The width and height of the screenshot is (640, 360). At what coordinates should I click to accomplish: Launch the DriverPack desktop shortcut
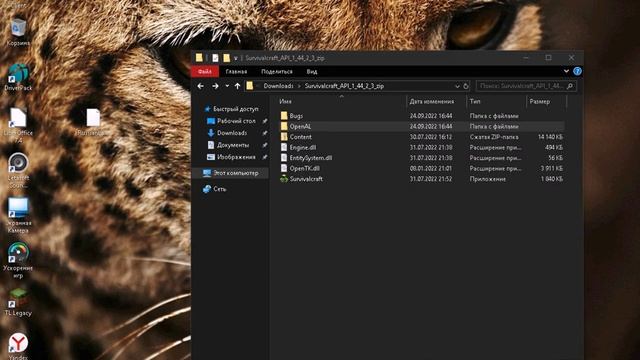(18, 77)
